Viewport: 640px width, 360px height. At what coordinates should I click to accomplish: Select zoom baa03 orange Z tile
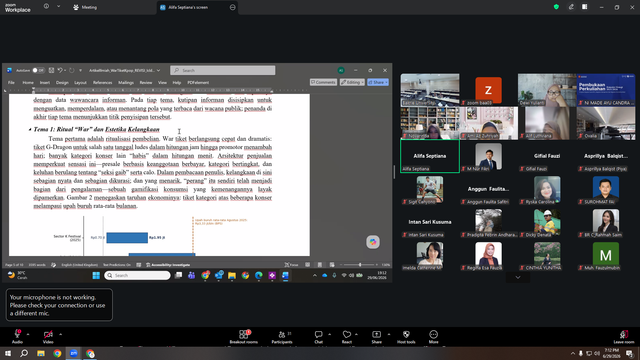[x=489, y=90]
